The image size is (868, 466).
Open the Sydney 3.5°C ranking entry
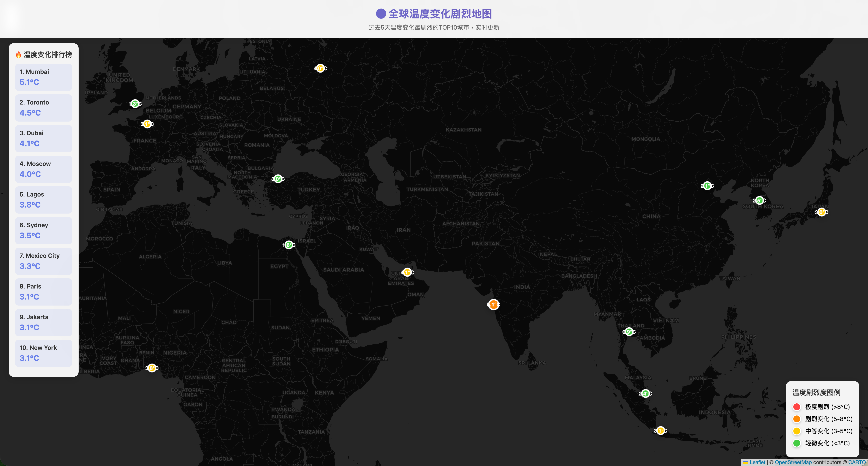tap(43, 230)
